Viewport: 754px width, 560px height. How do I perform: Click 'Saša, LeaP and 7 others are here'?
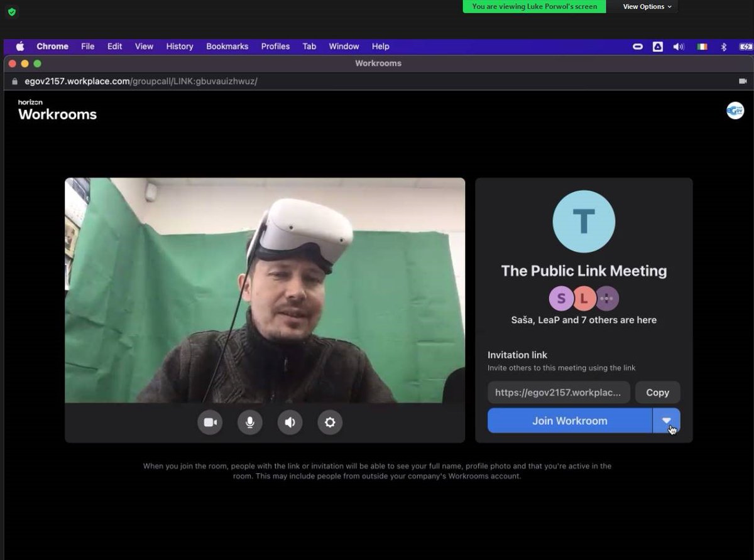(584, 320)
